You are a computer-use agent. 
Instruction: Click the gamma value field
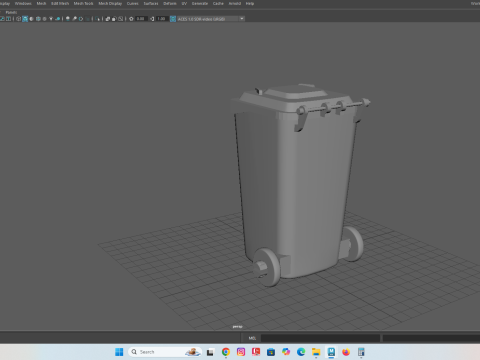[x=162, y=19]
